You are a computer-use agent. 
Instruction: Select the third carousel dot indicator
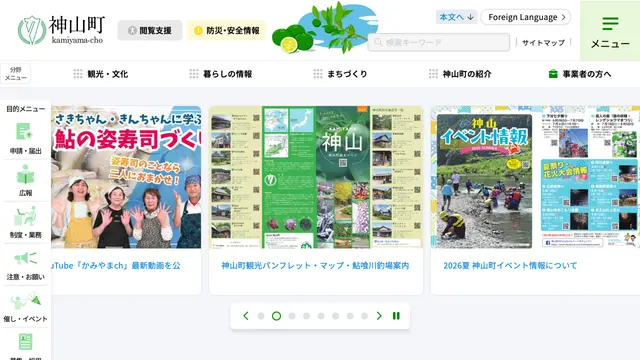click(x=292, y=316)
